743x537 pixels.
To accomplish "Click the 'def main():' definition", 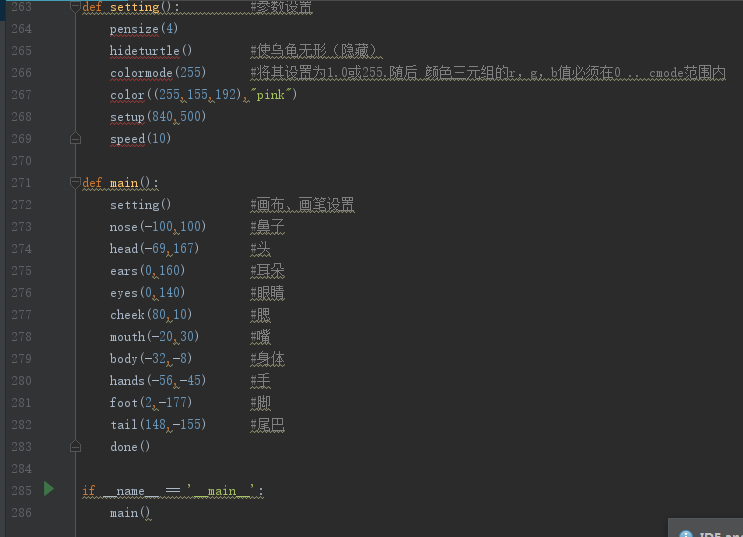I will (x=120, y=182).
